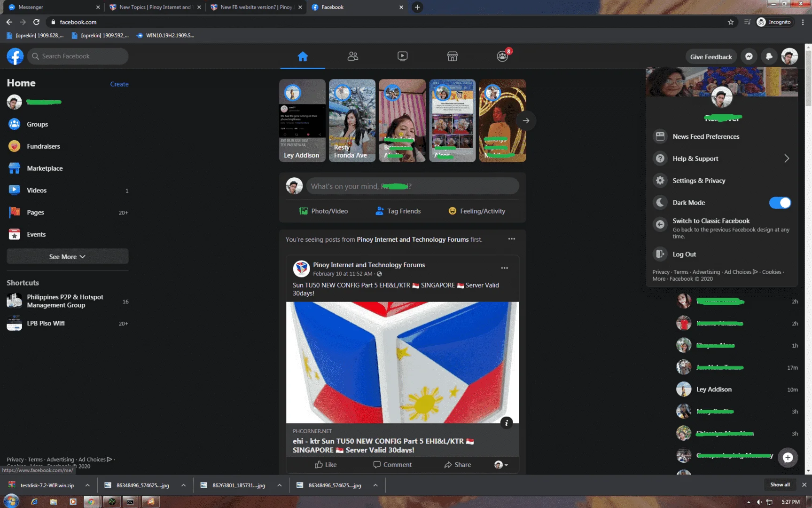Screen dimensions: 812x508
Task: Open a new browser tab
Action: point(417,7)
